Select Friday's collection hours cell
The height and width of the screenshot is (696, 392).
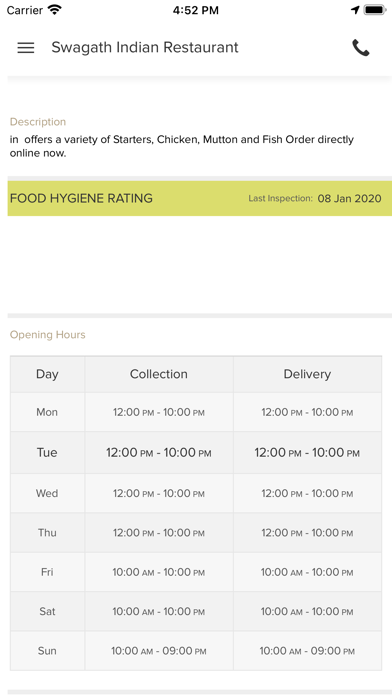pyautogui.click(x=159, y=572)
